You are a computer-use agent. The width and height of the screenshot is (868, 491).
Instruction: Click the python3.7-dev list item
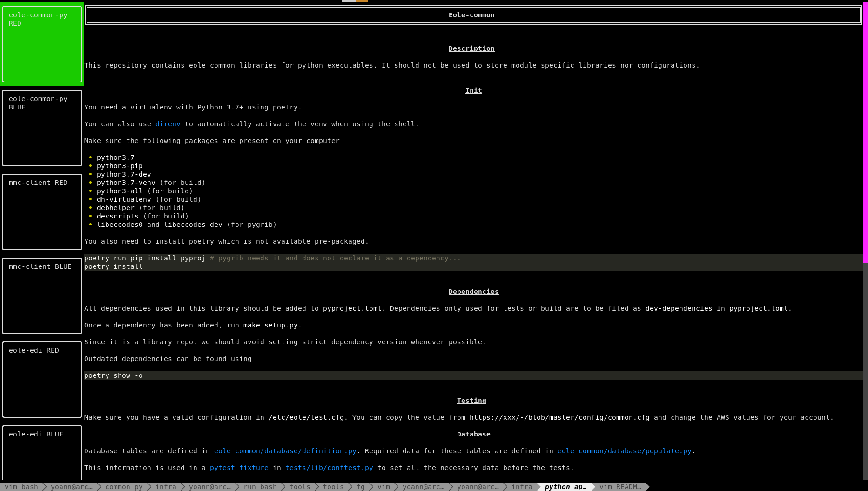tap(124, 174)
